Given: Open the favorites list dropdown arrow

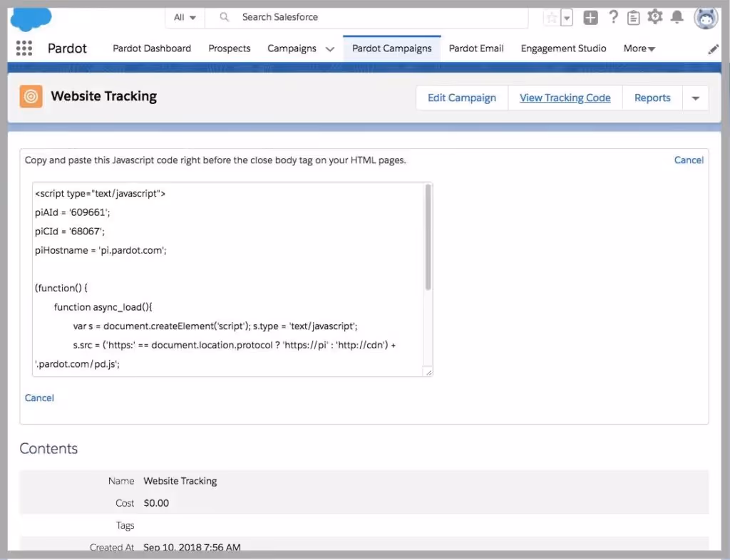Looking at the screenshot, I should tap(567, 18).
